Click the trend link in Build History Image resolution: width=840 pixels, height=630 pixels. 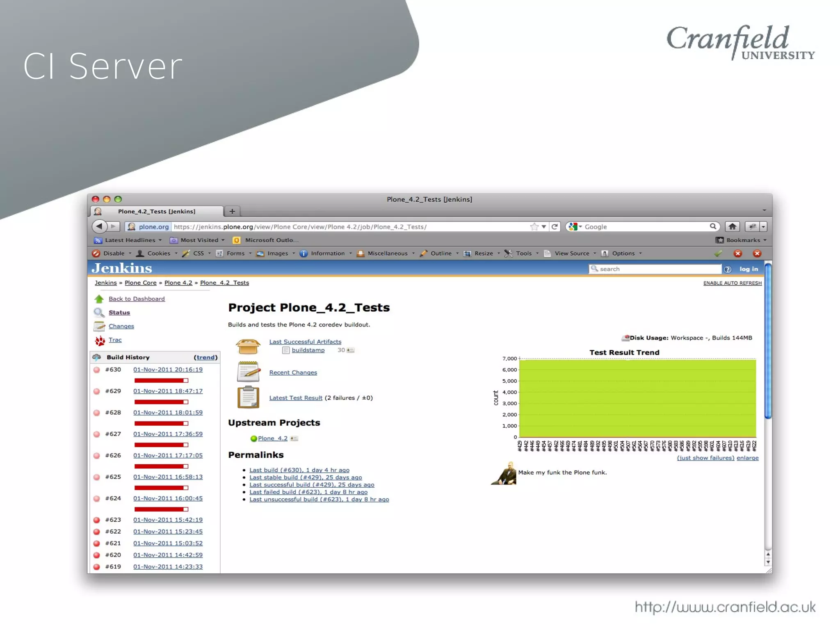[206, 357]
